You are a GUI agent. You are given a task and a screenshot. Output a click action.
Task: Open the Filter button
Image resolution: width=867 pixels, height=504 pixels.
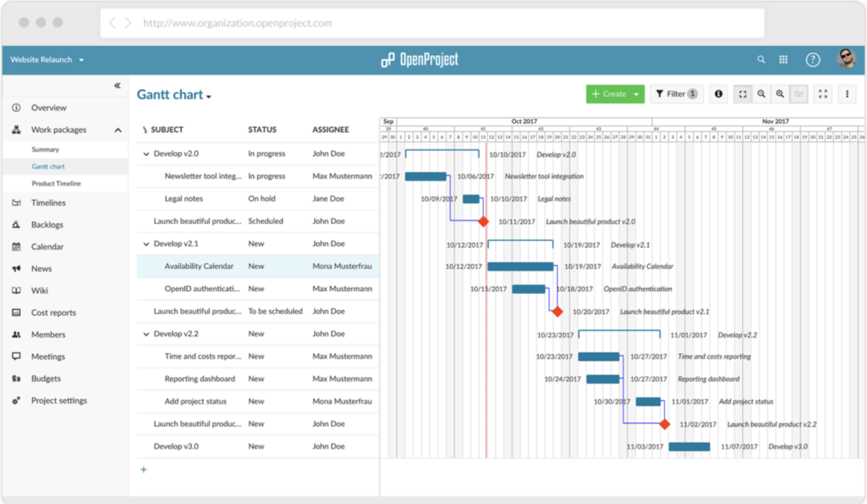[x=677, y=94]
